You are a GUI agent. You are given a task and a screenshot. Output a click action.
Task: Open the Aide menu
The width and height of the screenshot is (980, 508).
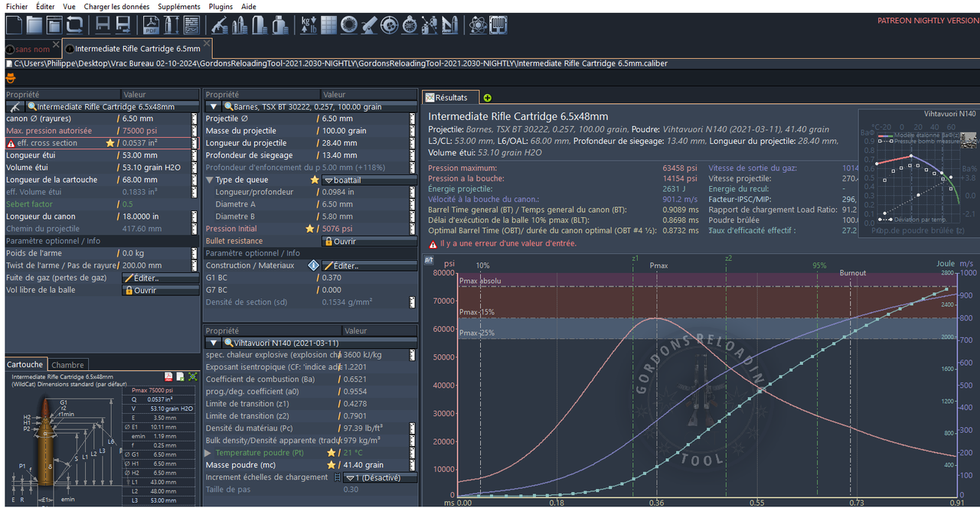(x=249, y=6)
